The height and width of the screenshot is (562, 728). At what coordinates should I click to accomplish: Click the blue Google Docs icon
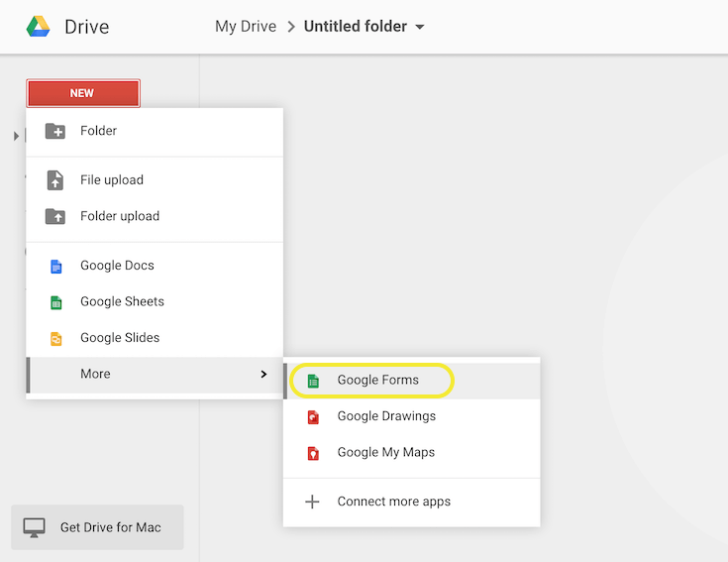coord(55,266)
